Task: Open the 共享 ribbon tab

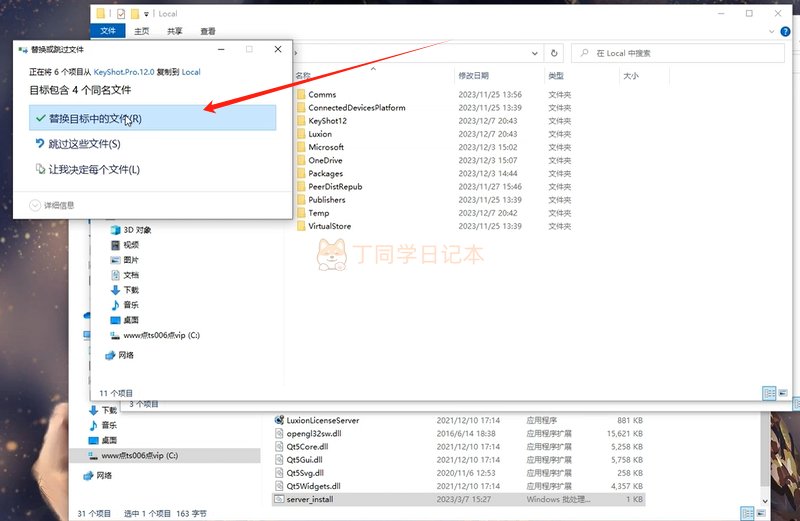Action: pos(174,31)
